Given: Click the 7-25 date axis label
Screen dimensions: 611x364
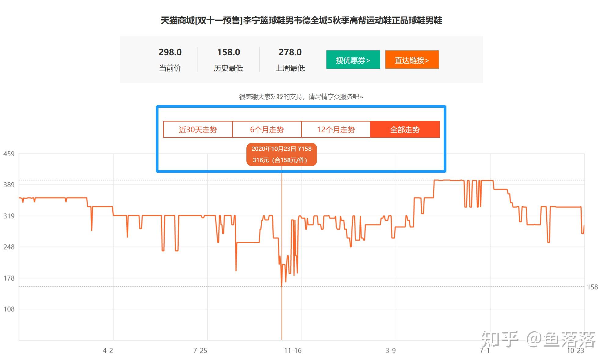Looking at the screenshot, I should 200,351.
